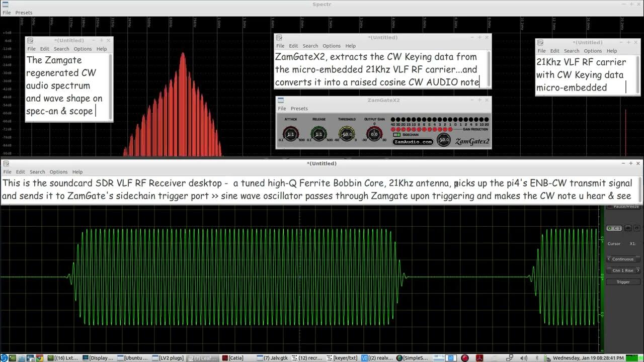Image resolution: width=644 pixels, height=362 pixels.
Task: Adjust the Threshold knob in ZamGateX2
Action: [x=346, y=134]
